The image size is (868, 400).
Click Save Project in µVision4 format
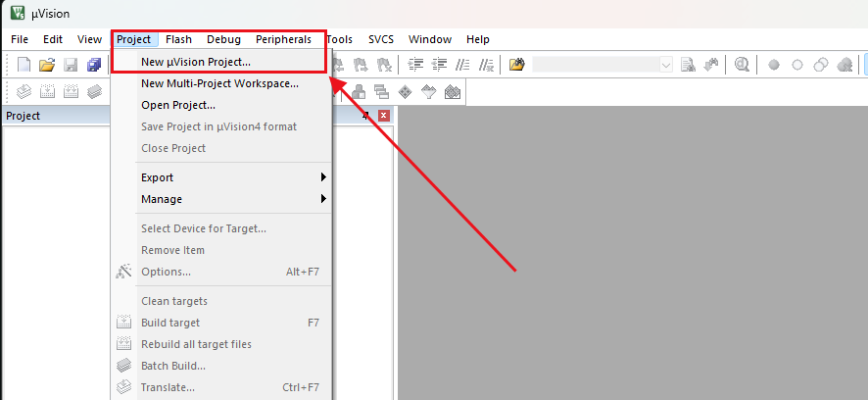pyautogui.click(x=221, y=126)
